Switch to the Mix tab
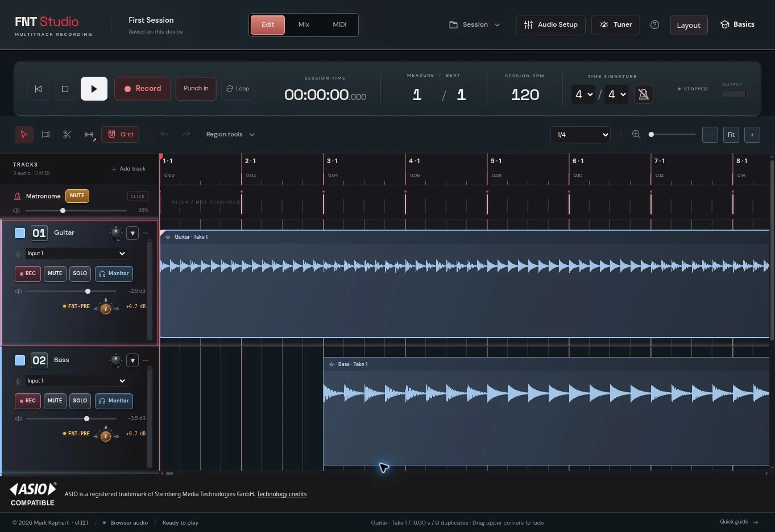 [304, 25]
